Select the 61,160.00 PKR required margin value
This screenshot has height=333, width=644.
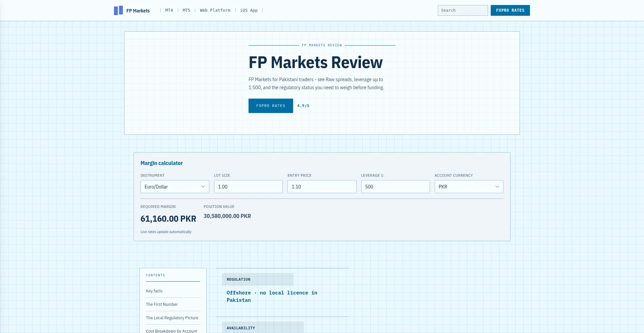[168, 219]
